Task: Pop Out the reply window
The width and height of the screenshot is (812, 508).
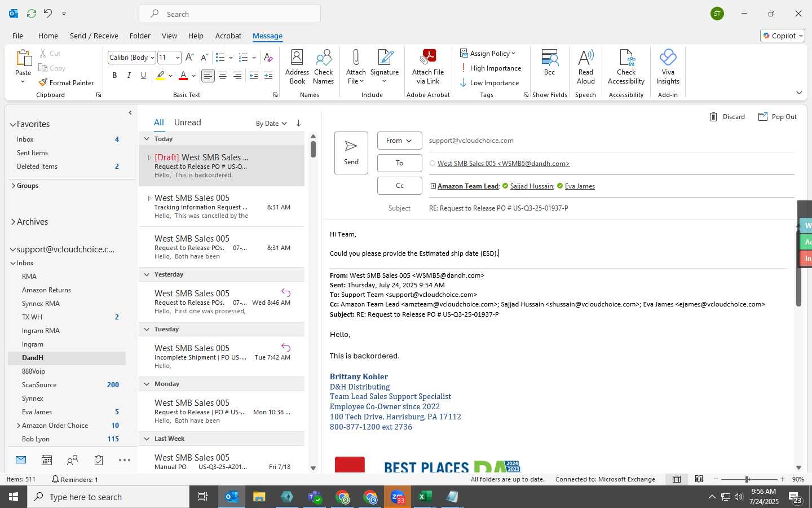Action: (x=778, y=117)
